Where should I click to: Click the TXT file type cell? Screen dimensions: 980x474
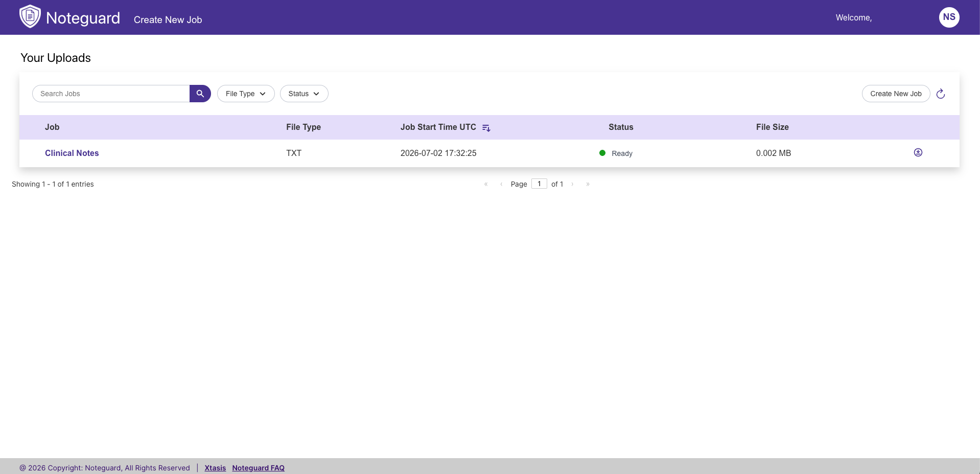[x=294, y=153]
